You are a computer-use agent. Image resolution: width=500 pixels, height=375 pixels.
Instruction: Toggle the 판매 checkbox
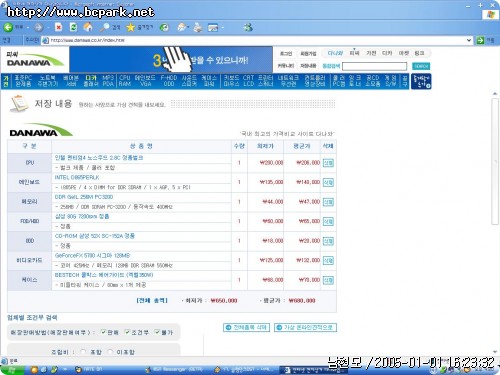(103, 332)
